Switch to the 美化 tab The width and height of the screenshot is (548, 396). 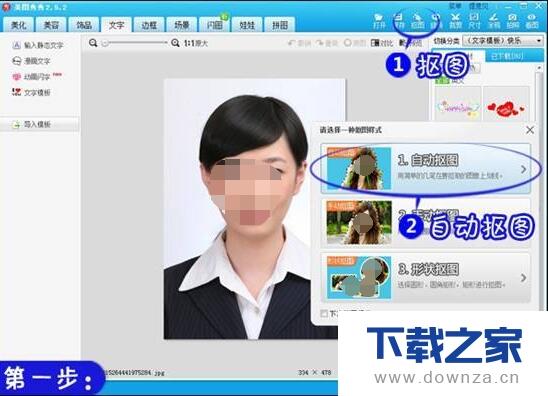click(x=19, y=24)
